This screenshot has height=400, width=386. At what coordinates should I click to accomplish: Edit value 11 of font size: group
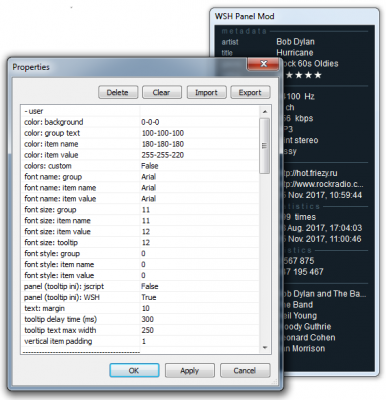[x=146, y=210]
